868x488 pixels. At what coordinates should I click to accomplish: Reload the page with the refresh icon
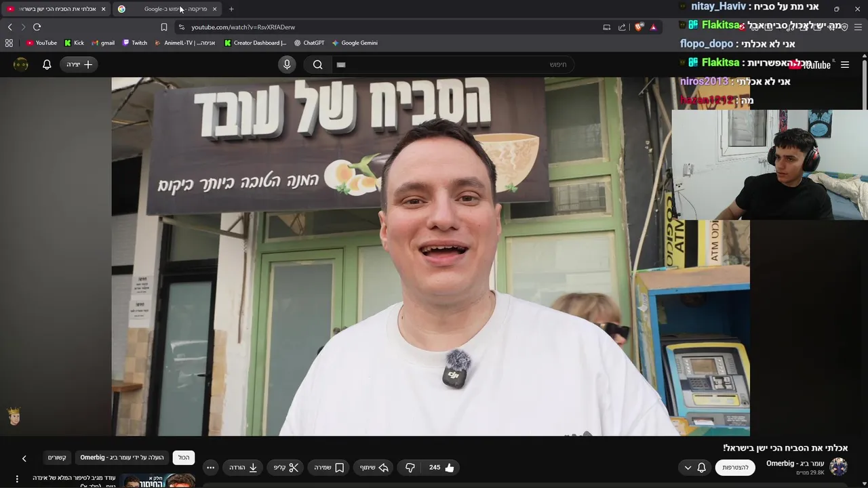click(x=37, y=27)
